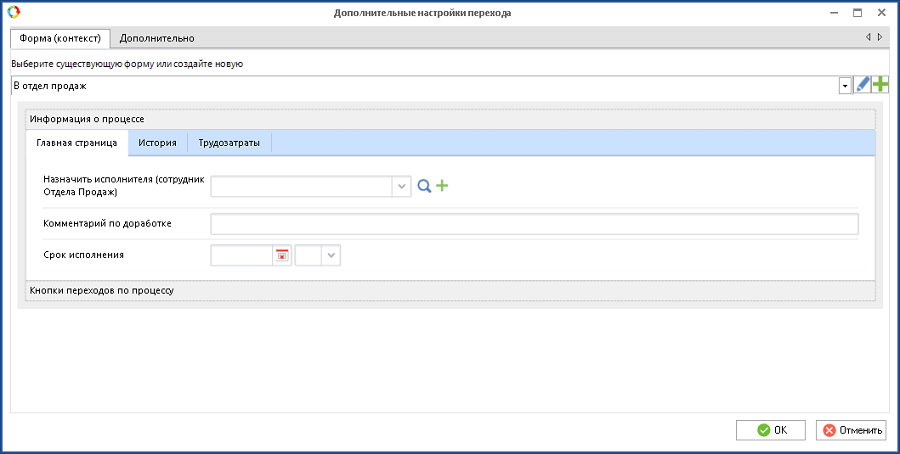Click the Комментарий по доработке text field
Image resolution: width=900 pixels, height=454 pixels.
coord(534,223)
